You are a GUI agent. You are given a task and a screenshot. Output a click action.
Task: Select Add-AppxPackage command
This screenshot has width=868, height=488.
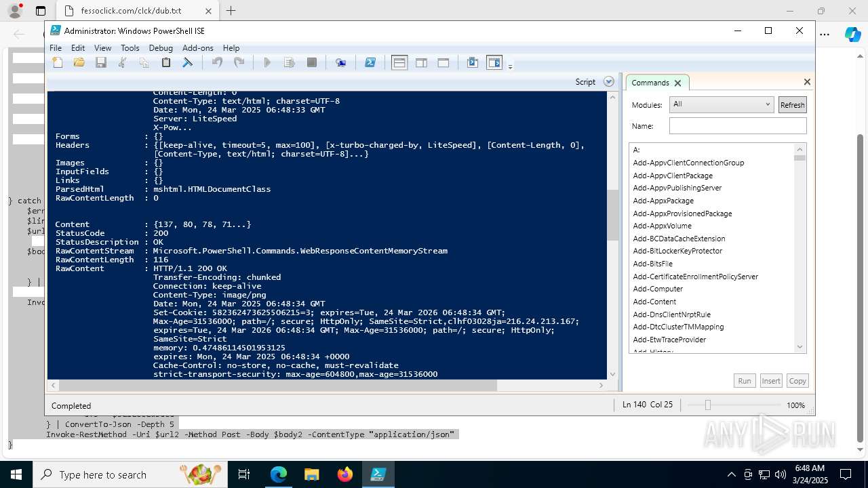pos(663,201)
